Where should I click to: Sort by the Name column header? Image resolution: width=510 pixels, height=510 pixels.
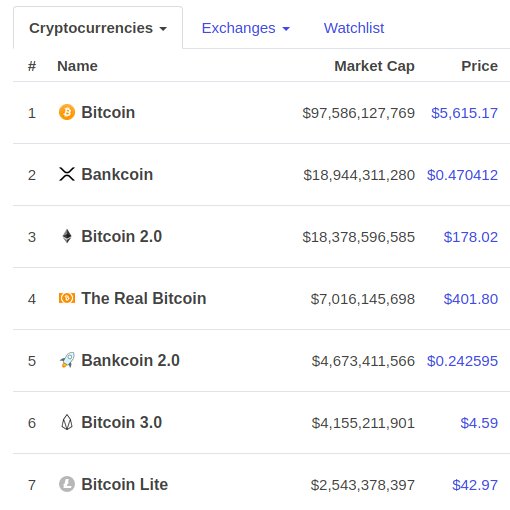pyautogui.click(x=77, y=66)
